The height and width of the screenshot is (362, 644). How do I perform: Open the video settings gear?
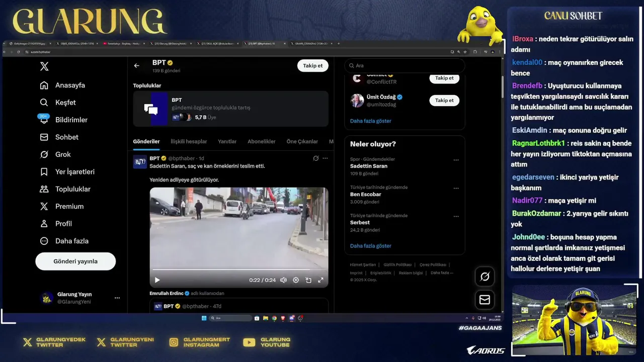tap(296, 280)
